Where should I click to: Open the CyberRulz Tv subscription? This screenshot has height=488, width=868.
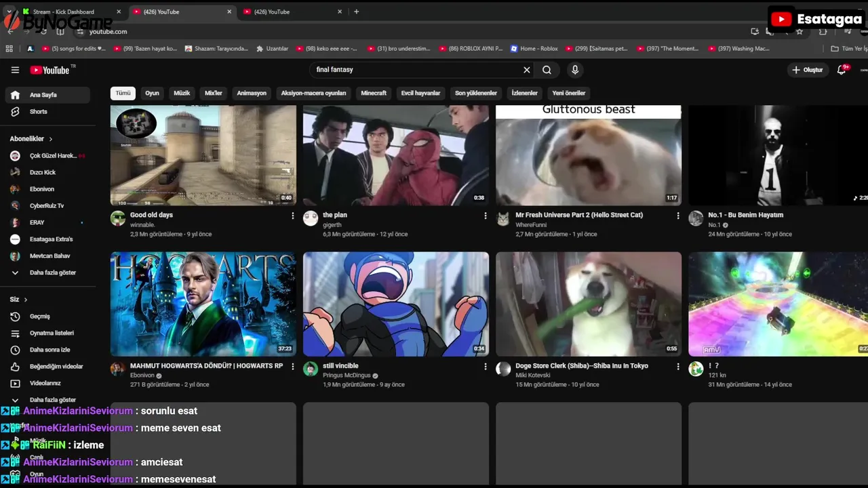(x=47, y=206)
